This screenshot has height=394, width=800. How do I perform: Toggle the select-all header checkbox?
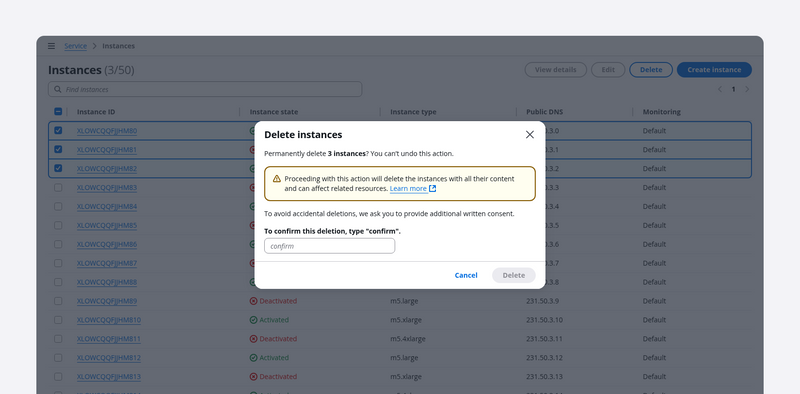58,111
